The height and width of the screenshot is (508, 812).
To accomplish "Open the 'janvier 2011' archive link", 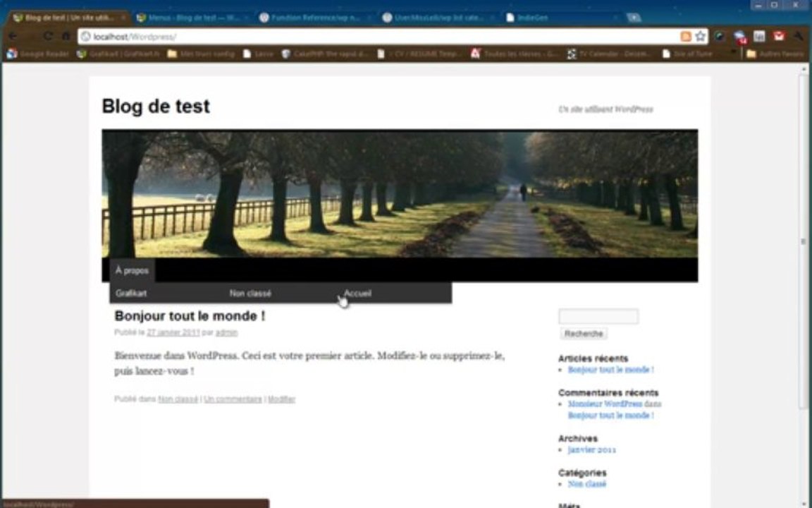I will point(592,450).
